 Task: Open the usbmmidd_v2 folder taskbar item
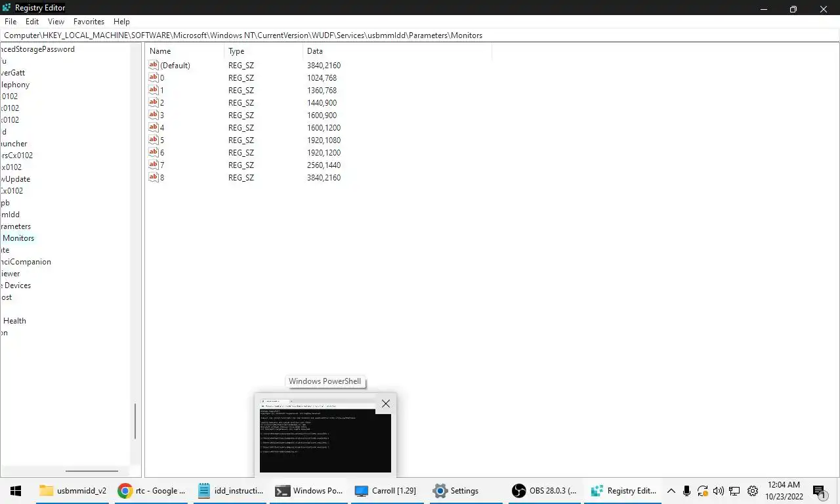[x=73, y=491]
